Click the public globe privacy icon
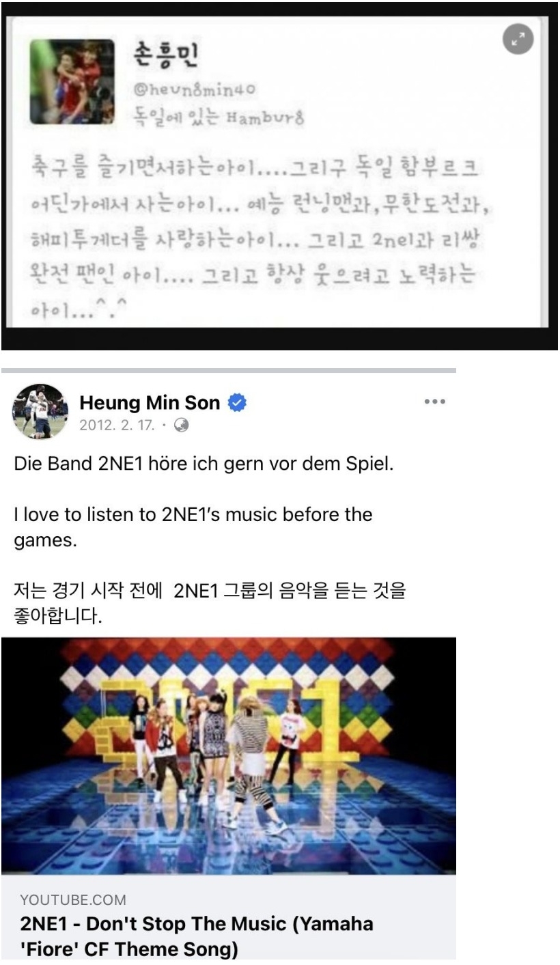 [x=182, y=424]
